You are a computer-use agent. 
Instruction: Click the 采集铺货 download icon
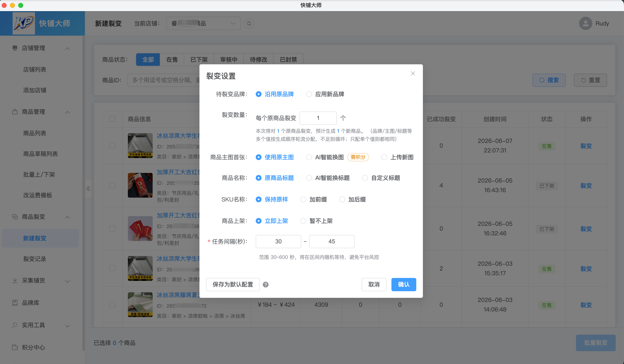15,280
